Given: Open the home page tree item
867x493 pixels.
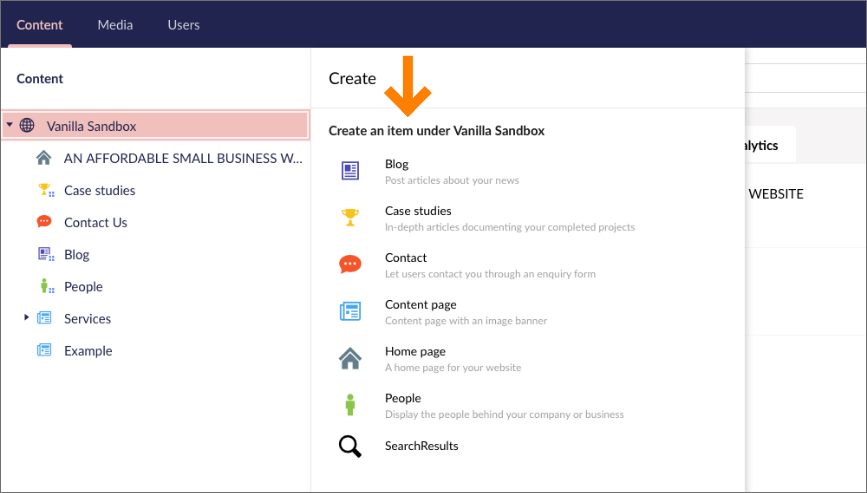Looking at the screenshot, I should (182, 158).
